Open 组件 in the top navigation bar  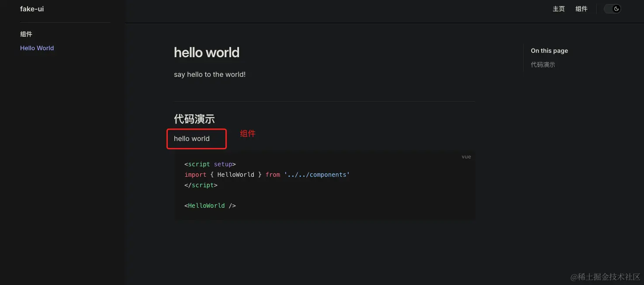pyautogui.click(x=582, y=9)
